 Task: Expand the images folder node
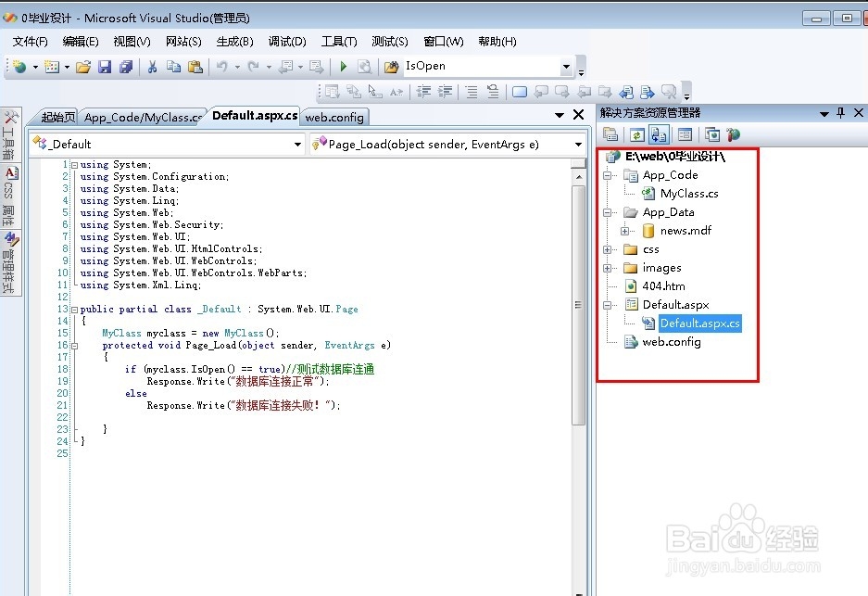(608, 268)
